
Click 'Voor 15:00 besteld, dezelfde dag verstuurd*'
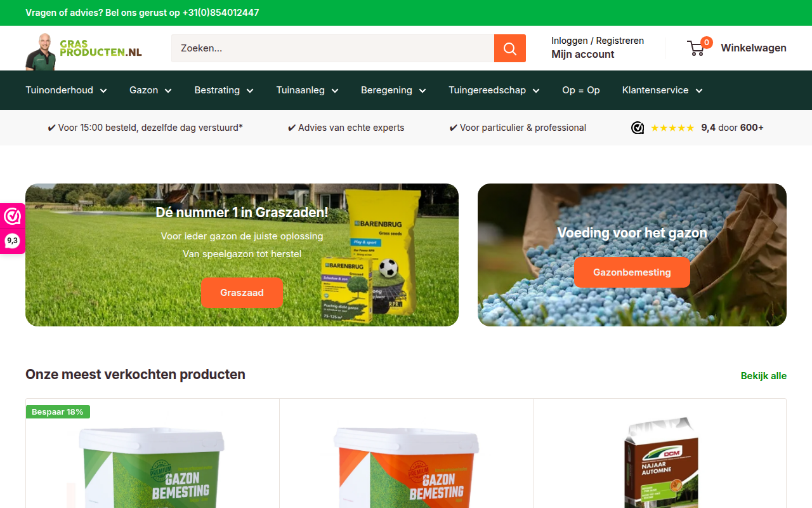[x=145, y=128]
